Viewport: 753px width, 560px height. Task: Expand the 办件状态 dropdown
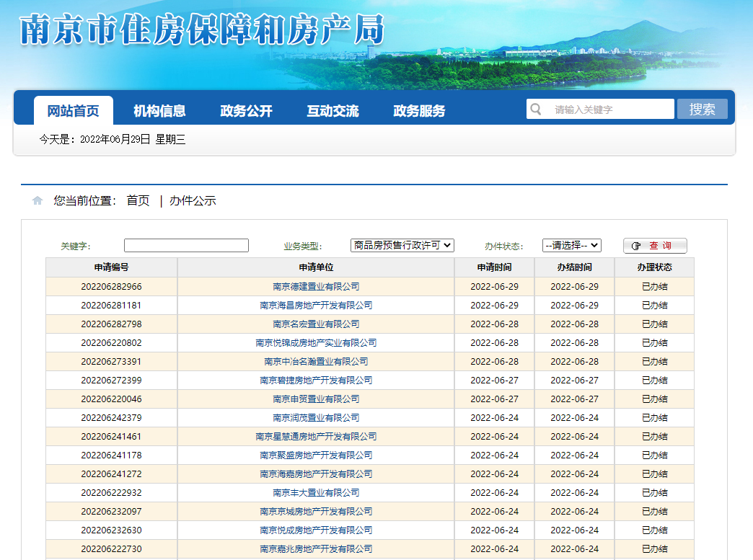click(571, 245)
